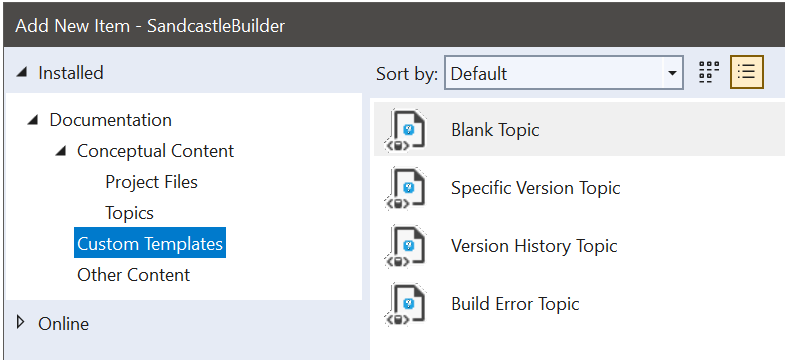Select the Online section label
Screen dimensions: 785x360
64,324
